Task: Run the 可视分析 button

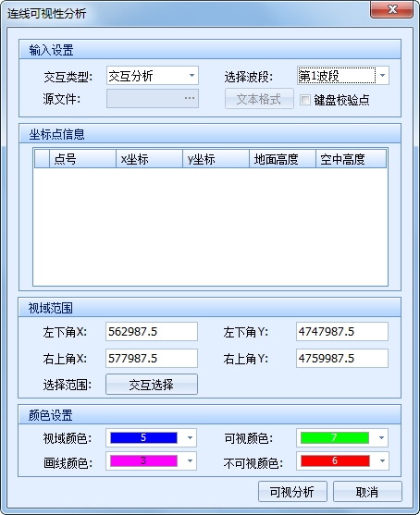Action: point(292,492)
